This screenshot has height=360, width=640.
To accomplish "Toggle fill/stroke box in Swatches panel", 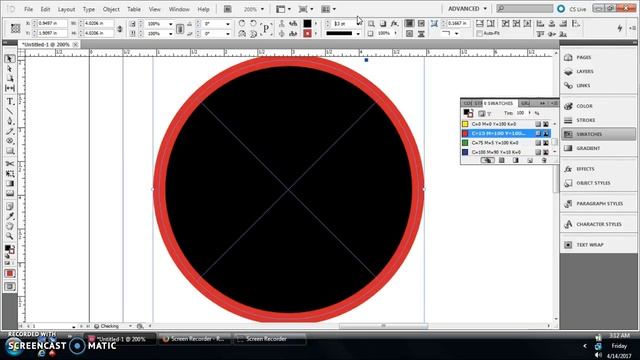I will (468, 113).
